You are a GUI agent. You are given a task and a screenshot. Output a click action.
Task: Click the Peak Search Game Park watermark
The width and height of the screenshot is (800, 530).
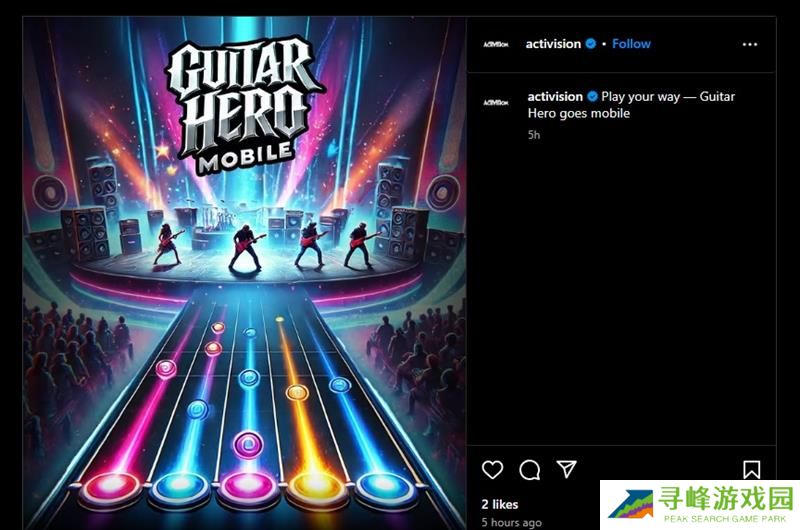click(x=699, y=505)
